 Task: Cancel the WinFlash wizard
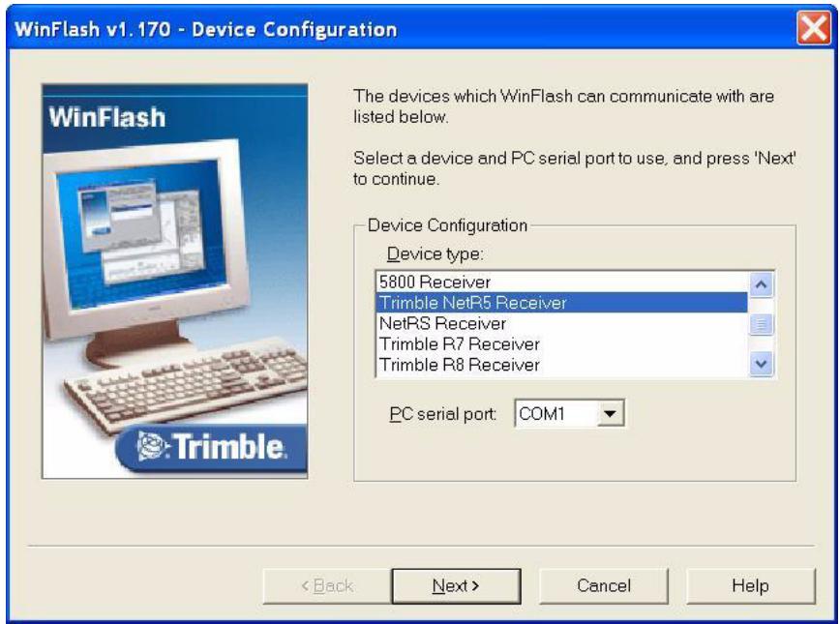604,586
